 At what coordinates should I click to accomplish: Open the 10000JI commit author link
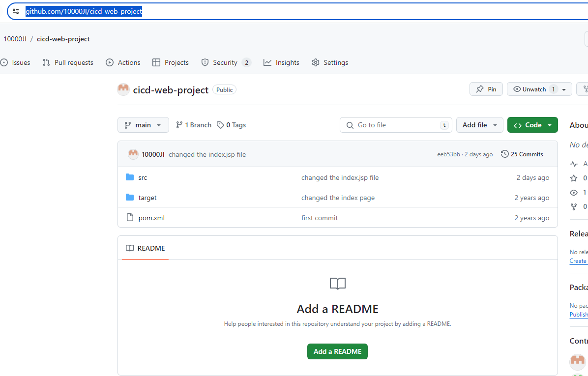click(x=153, y=154)
